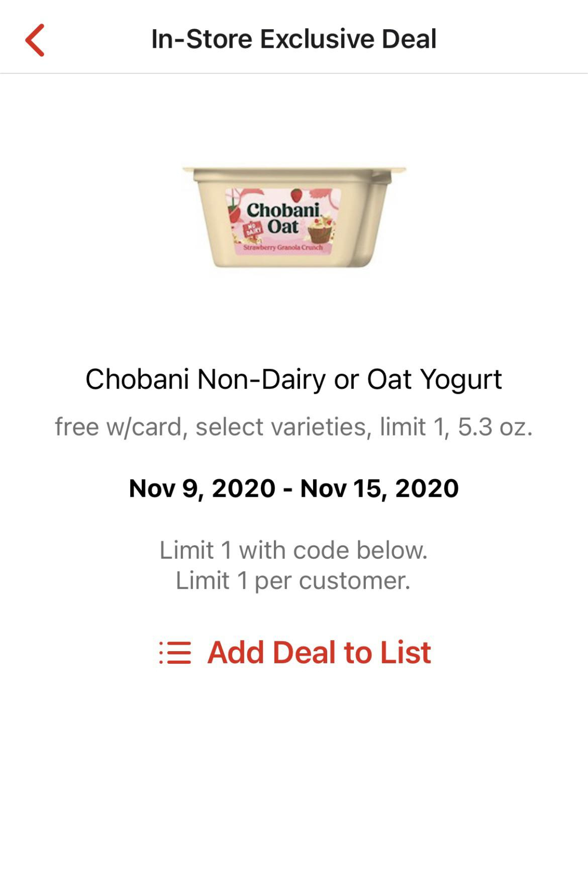Viewport: 588px width, 881px height.
Task: Tap 'Limit 1 per customer' text
Action: coord(293,581)
